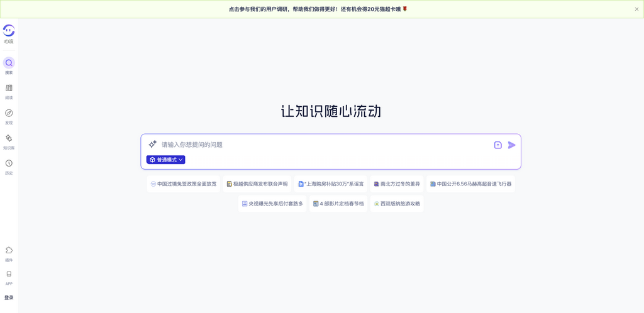Select suggestion 南北方过冬的差异
This screenshot has height=313, width=644.
[x=397, y=184]
